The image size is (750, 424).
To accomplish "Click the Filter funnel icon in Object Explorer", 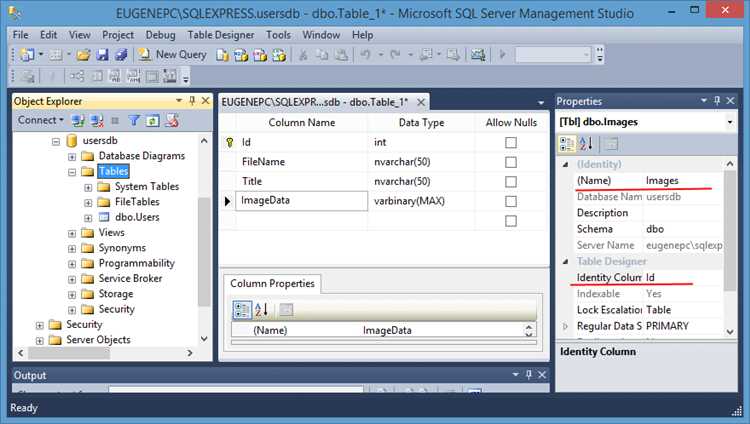I will coord(134,121).
